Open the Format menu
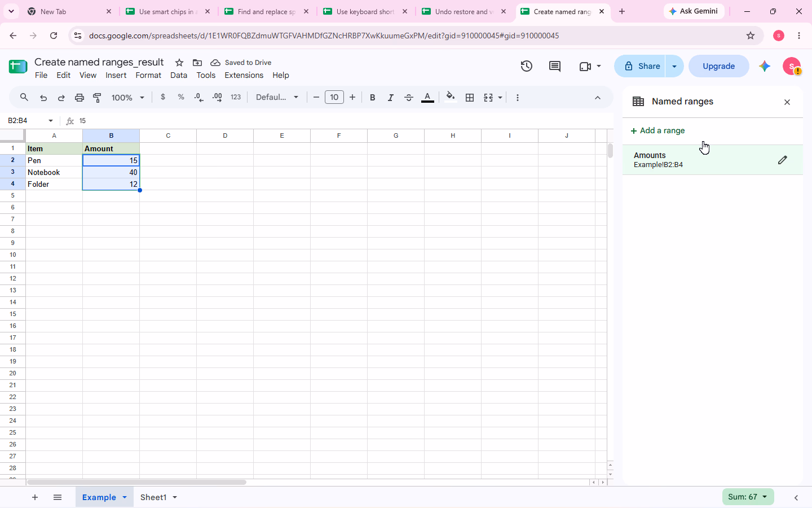This screenshot has width=812, height=508. 148,75
